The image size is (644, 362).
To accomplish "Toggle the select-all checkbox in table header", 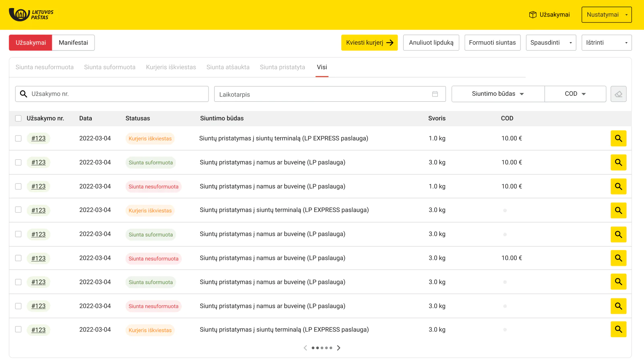I will point(18,118).
